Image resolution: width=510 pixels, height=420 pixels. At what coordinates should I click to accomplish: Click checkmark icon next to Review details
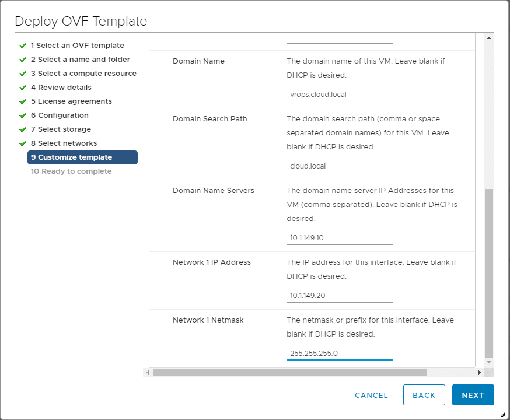23,87
